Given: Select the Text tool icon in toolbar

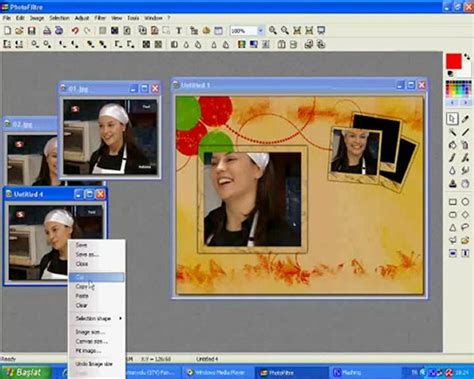Looking at the screenshot, I should (179, 31).
